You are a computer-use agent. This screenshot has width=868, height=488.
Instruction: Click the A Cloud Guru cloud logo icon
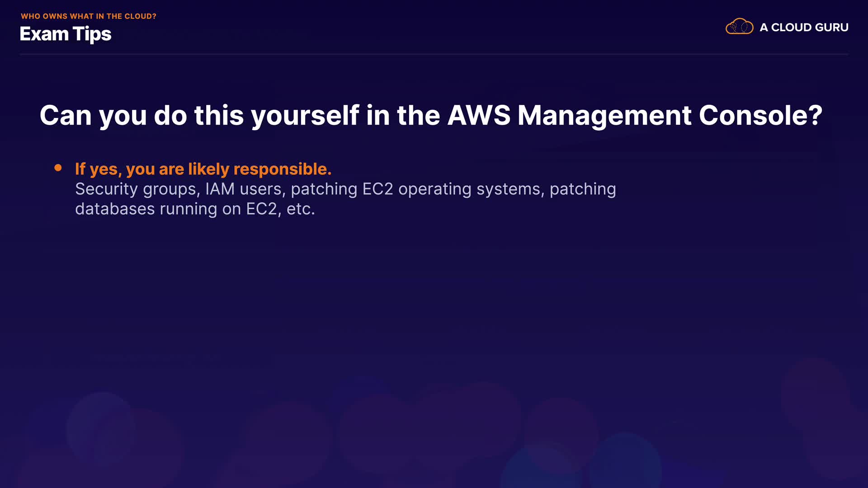(739, 27)
